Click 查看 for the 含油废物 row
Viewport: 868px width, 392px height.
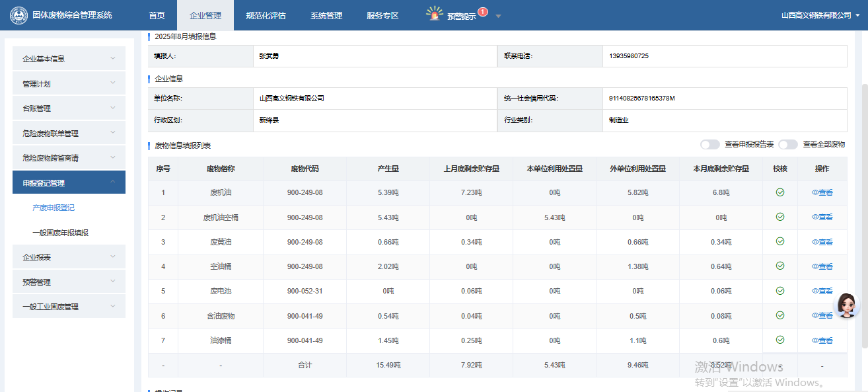(x=822, y=315)
